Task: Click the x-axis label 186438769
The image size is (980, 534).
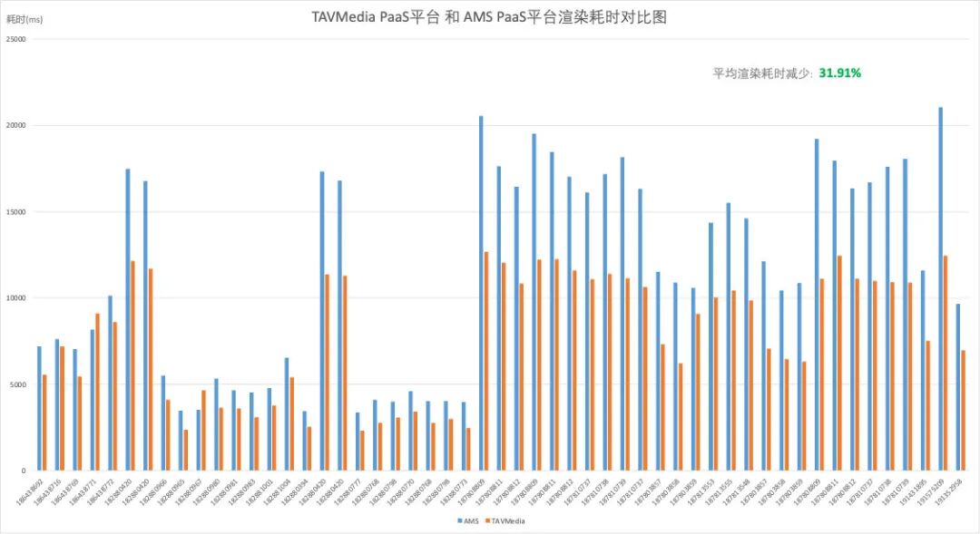Action: click(65, 491)
